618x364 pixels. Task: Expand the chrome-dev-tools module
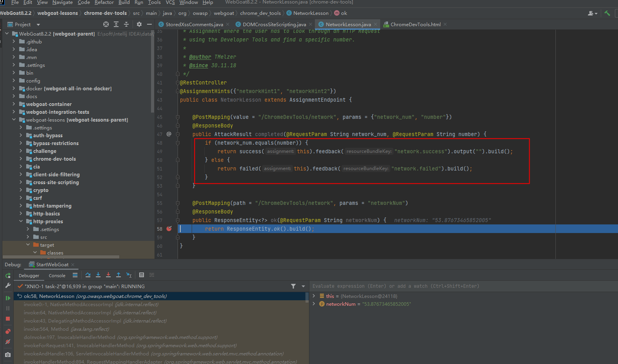pos(21,159)
